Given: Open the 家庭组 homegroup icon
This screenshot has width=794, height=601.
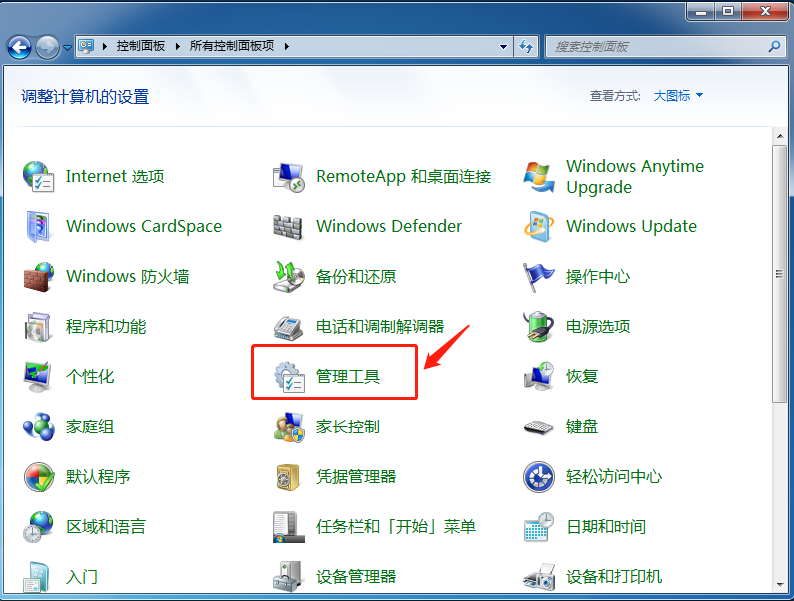Looking at the screenshot, I should [38, 427].
